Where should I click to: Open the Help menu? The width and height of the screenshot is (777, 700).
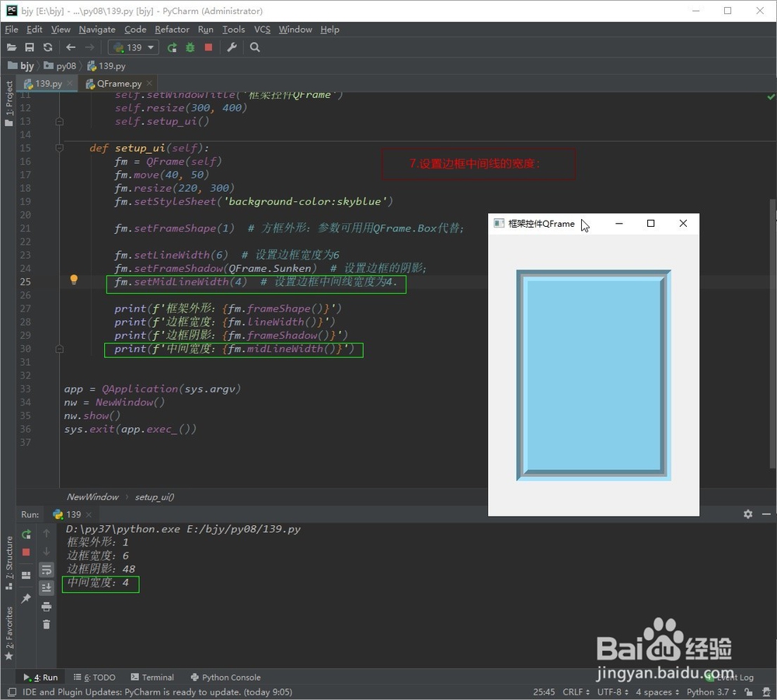click(x=329, y=30)
